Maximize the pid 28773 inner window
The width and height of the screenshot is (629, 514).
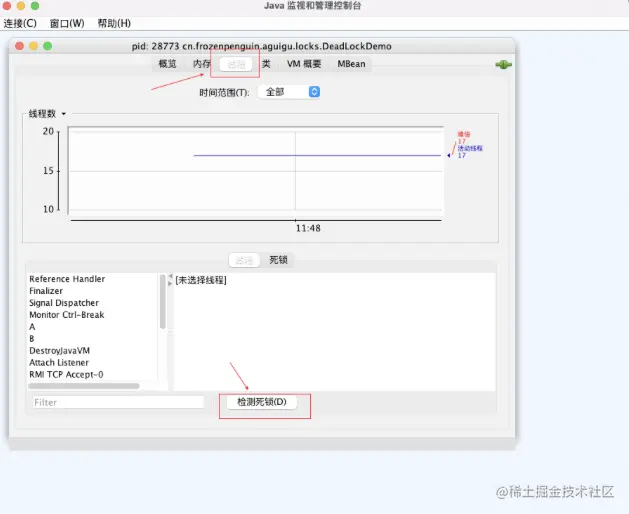(x=47, y=46)
